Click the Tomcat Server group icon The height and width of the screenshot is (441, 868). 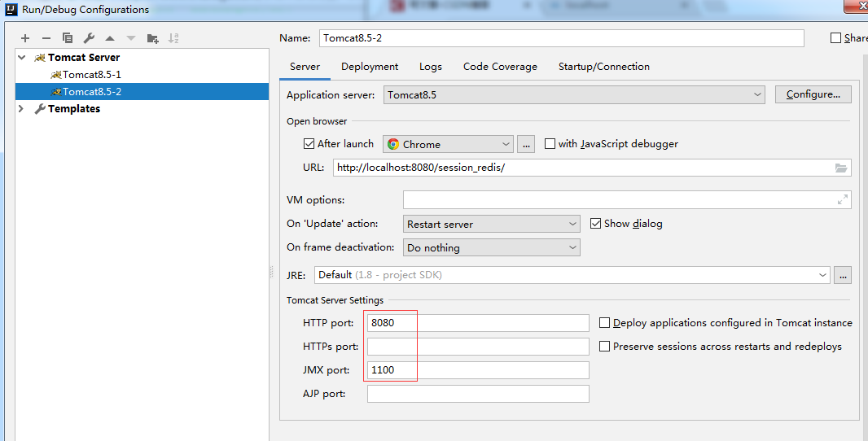[x=40, y=58]
